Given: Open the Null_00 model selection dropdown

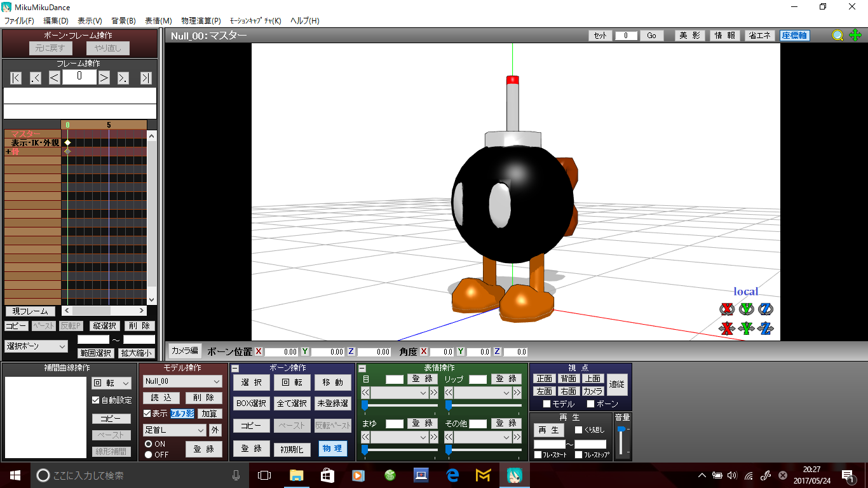Looking at the screenshot, I should click(x=182, y=381).
